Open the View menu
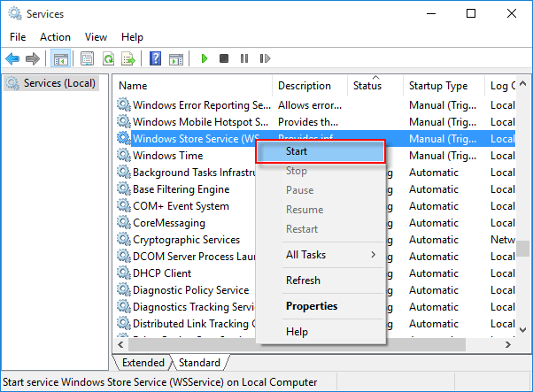533x392 pixels. coord(97,37)
